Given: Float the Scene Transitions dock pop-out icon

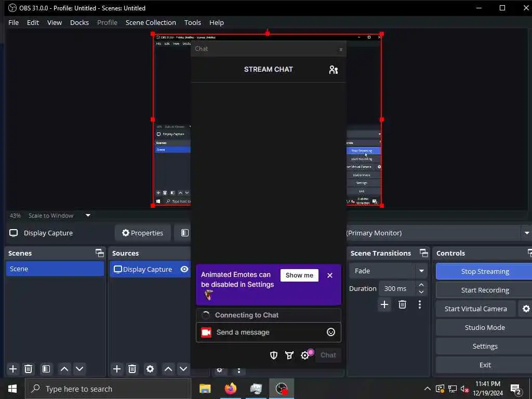Looking at the screenshot, I should [424, 253].
